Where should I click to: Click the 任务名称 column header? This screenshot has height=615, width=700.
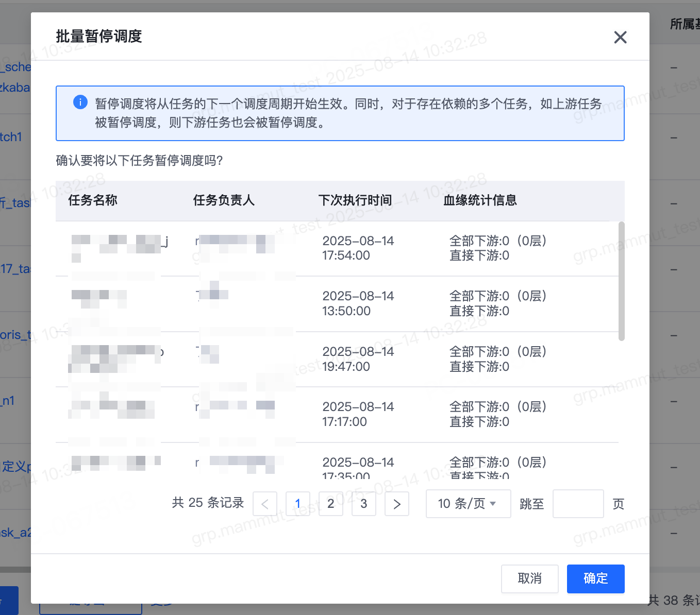(93, 200)
